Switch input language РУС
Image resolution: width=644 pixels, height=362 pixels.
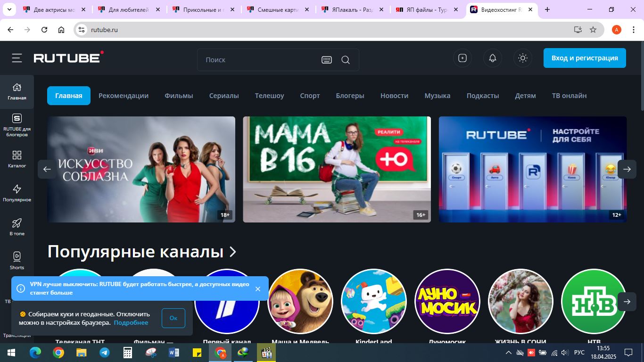(x=579, y=353)
